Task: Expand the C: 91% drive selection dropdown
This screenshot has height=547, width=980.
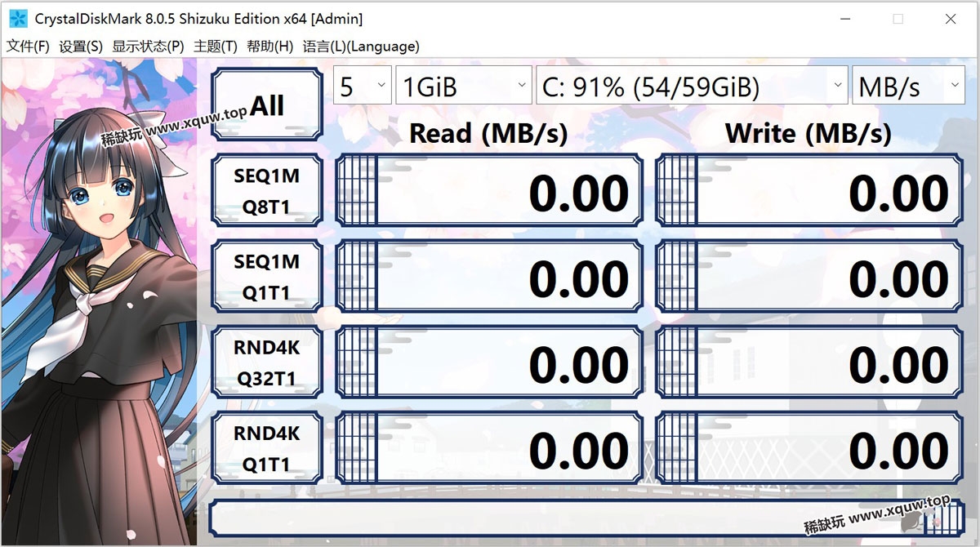Action: click(x=692, y=86)
